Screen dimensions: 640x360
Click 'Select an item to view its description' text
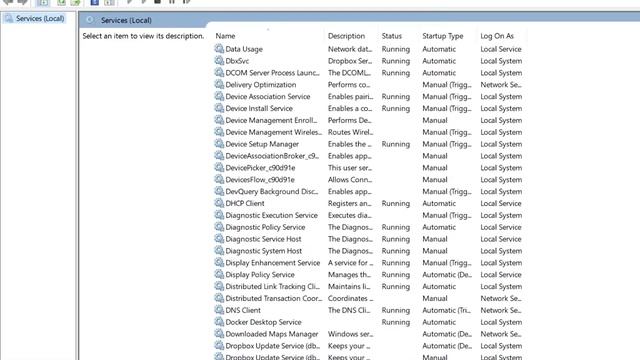[143, 36]
